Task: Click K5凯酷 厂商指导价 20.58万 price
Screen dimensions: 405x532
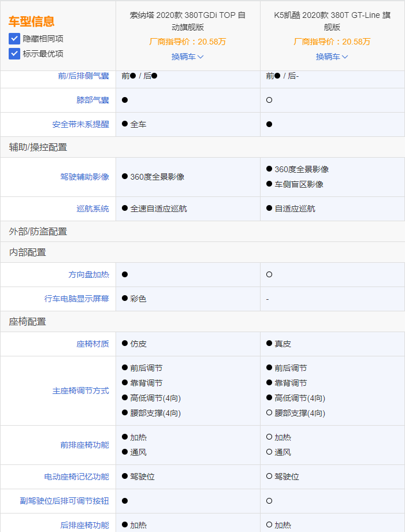Action: [x=332, y=42]
